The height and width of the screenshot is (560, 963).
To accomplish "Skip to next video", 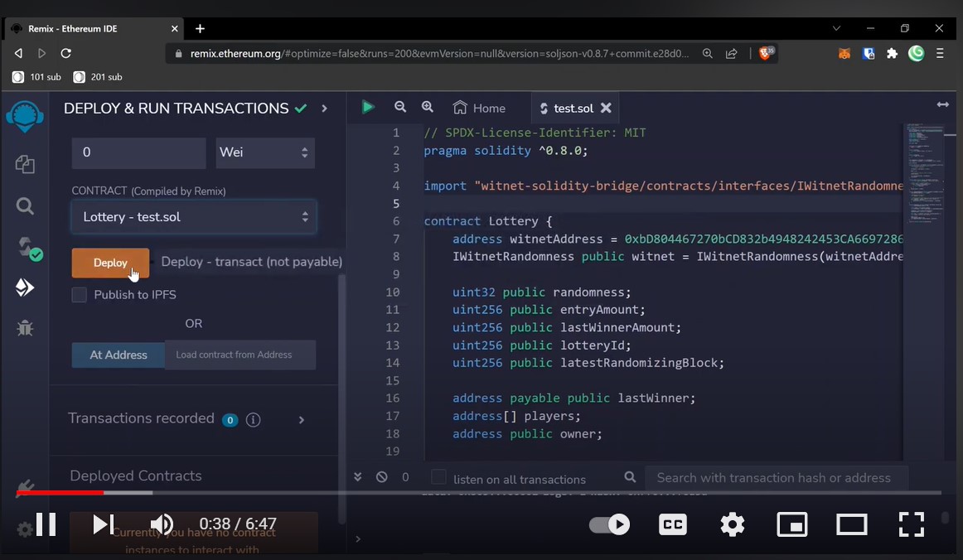I will pyautogui.click(x=103, y=524).
